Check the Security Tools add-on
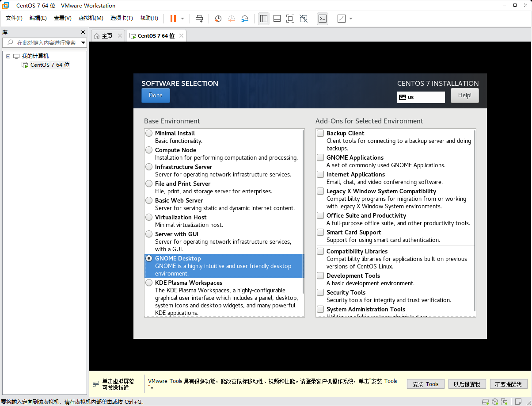This screenshot has height=406, width=532. (x=320, y=292)
